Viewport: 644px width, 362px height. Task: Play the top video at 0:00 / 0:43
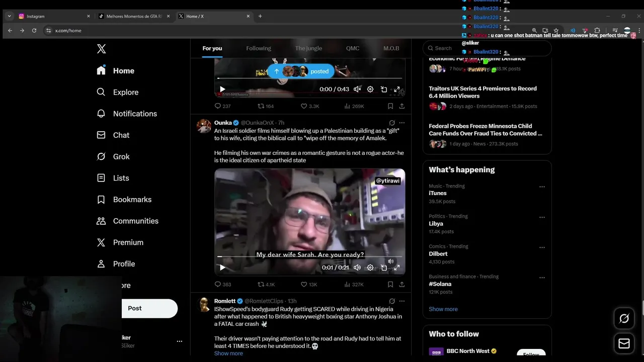(222, 89)
